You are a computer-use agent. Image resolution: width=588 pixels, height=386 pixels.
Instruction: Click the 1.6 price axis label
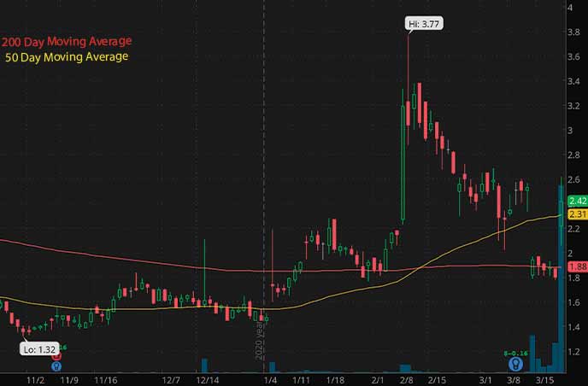(573, 302)
